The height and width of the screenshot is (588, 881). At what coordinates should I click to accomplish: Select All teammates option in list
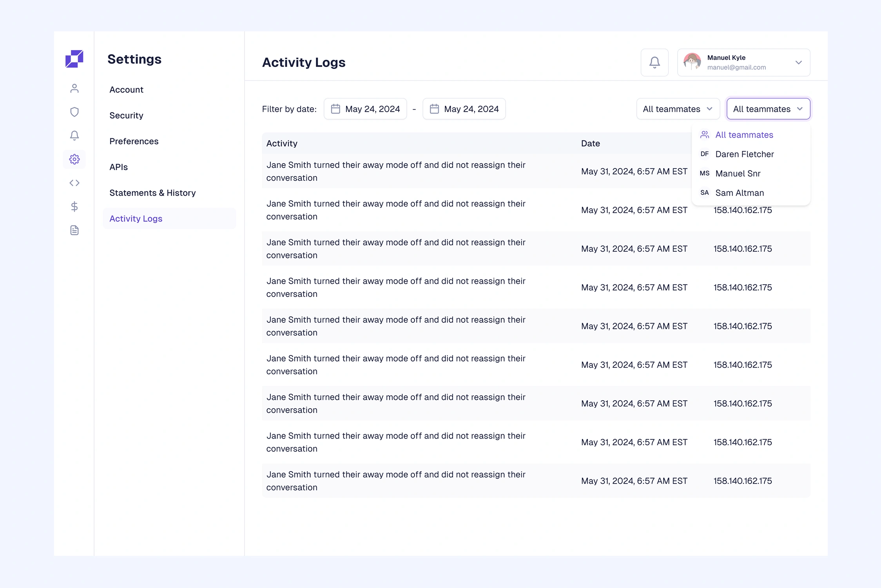tap(744, 135)
